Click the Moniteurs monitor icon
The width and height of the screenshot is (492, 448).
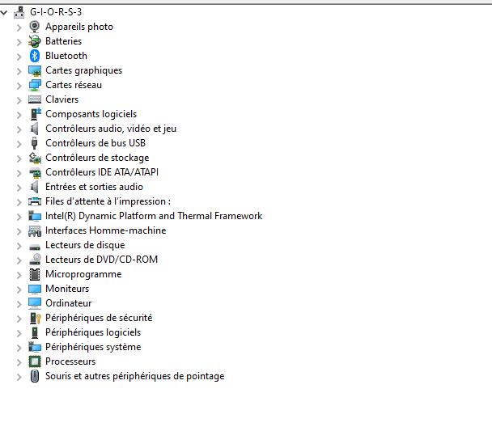tap(35, 289)
